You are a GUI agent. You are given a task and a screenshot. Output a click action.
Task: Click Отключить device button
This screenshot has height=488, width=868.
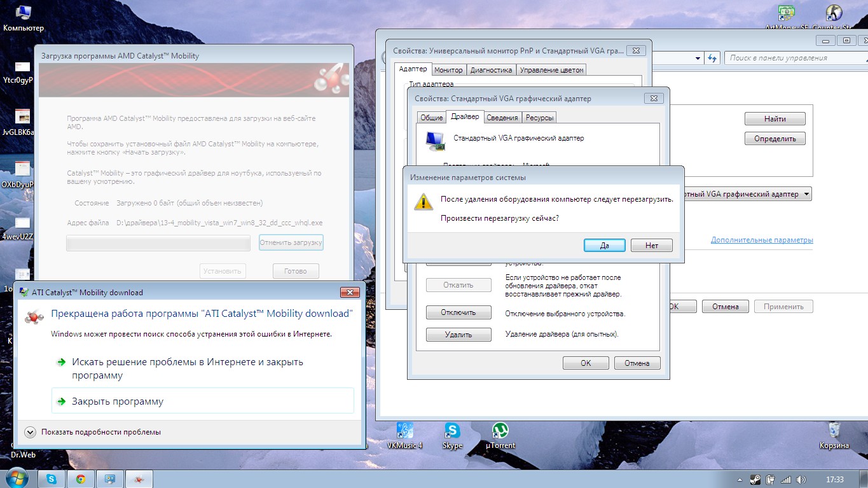coord(458,312)
